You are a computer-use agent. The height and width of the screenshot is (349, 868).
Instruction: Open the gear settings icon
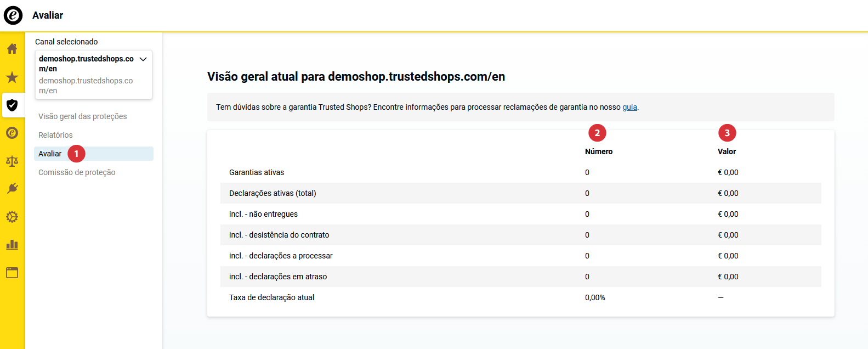coord(12,217)
